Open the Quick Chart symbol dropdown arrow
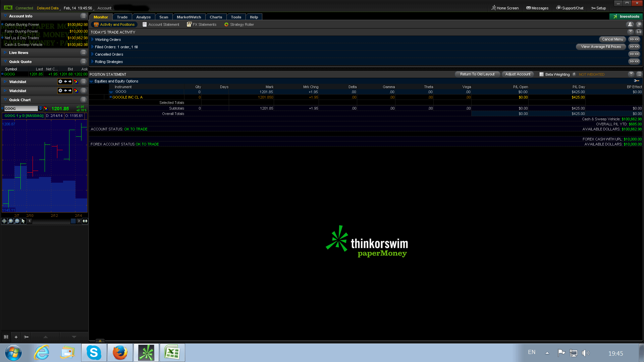 [41, 109]
